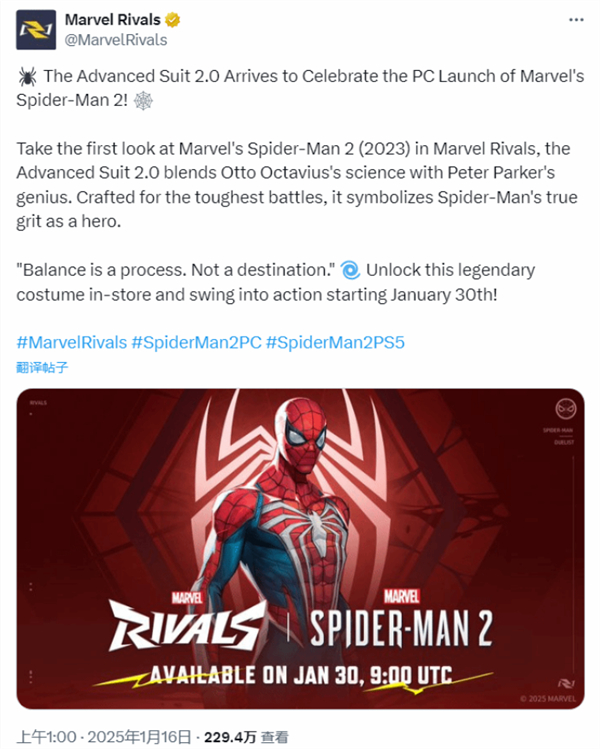600x749 pixels.
Task: Open the #MarvelRivals hashtag
Action: pos(72,342)
